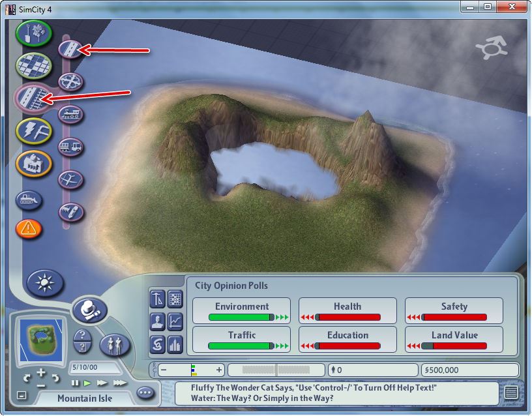The image size is (532, 416).
Task: Click the island minimap thumbnail
Action: [x=41, y=340]
